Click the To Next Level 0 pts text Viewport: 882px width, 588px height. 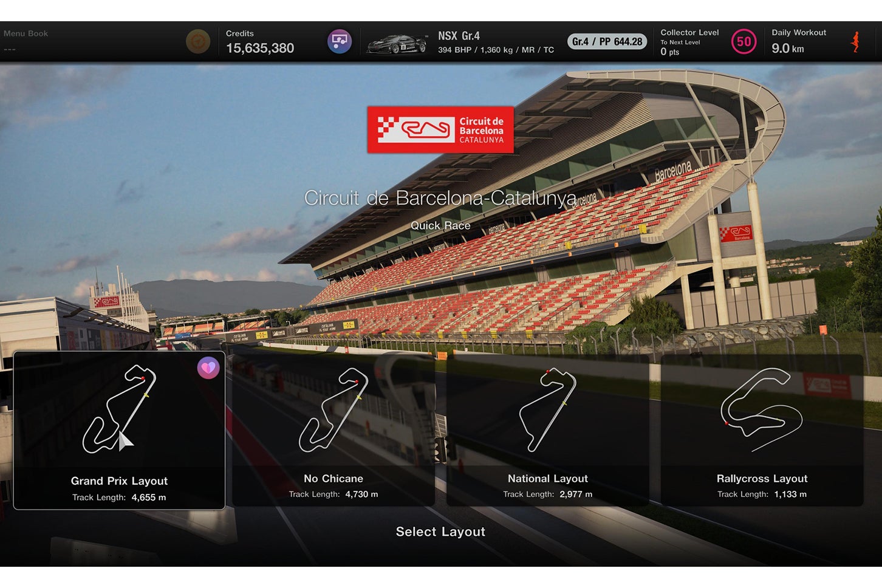pos(680,48)
